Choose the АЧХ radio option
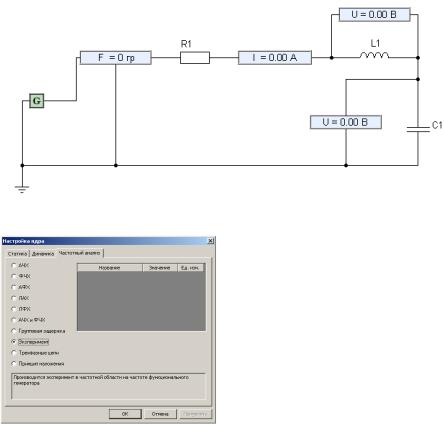 point(14,265)
